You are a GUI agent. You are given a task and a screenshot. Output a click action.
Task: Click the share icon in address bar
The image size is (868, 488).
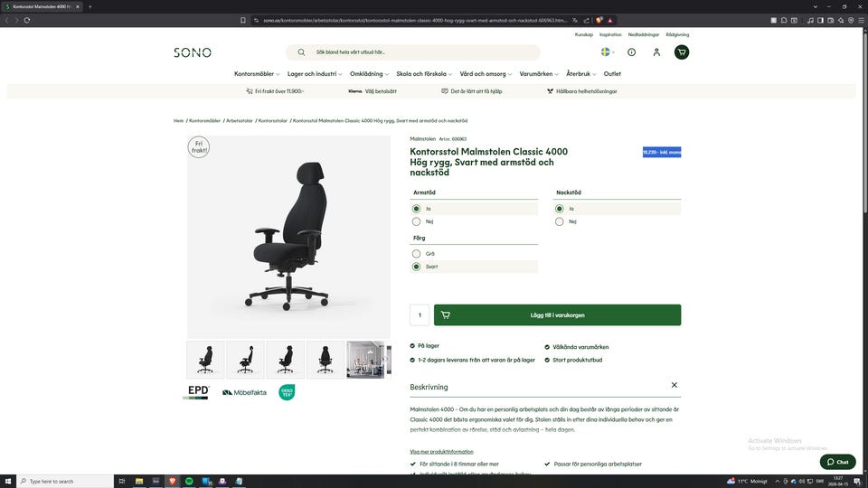[586, 20]
